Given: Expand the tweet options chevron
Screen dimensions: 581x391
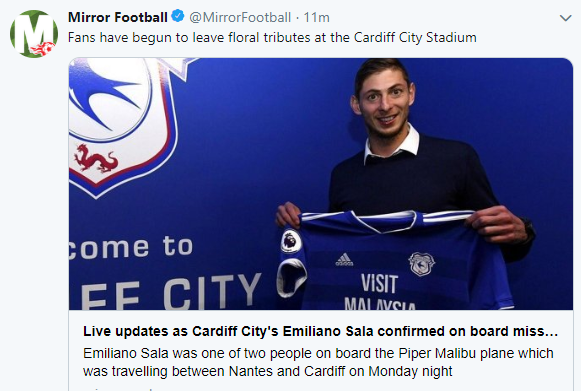Looking at the screenshot, I should [x=565, y=18].
